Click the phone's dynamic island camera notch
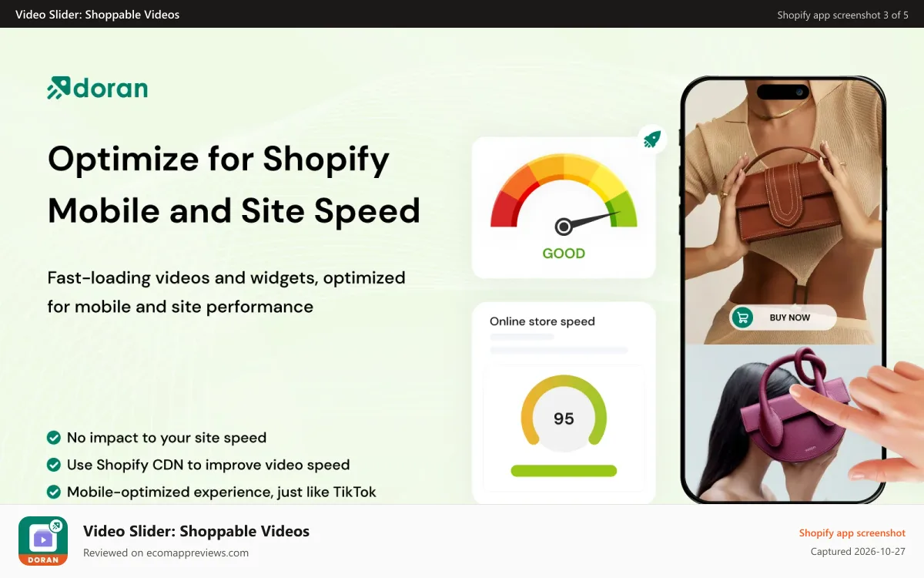924x578 pixels. pos(783,92)
